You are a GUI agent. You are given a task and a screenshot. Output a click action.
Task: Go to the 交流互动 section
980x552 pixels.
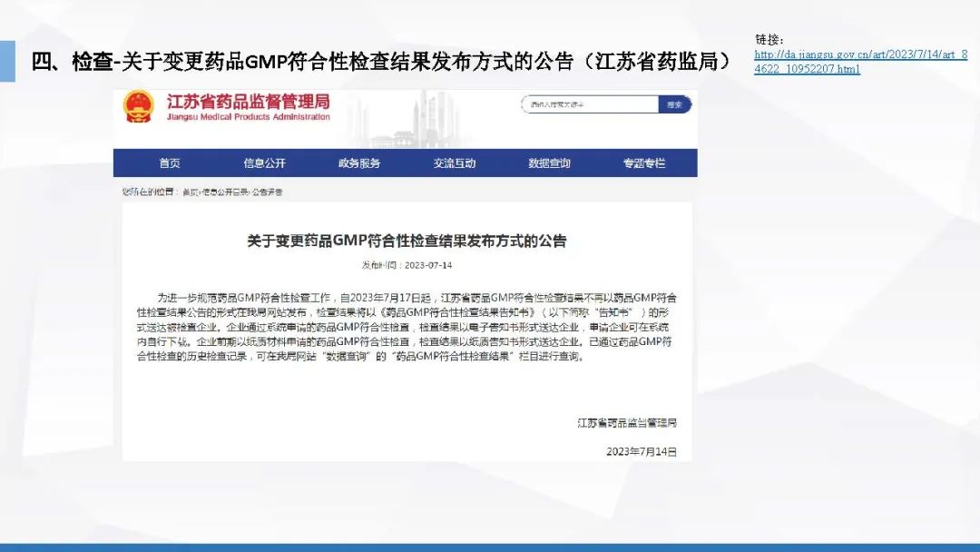click(x=454, y=163)
